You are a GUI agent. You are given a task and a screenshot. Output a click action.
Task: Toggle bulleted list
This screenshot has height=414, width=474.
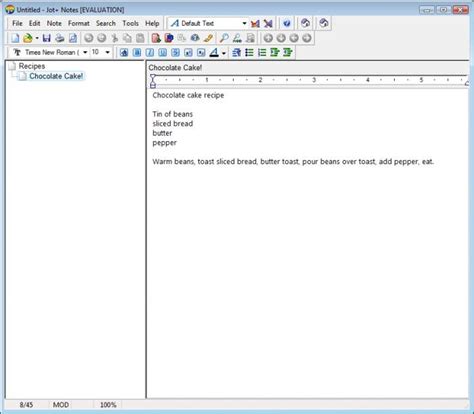(249, 52)
